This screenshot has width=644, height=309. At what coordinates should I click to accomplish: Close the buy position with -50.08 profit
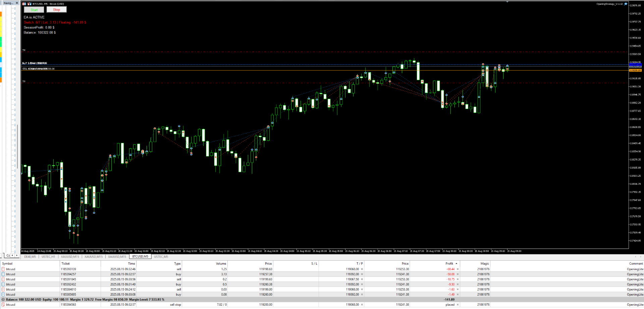coord(458,274)
